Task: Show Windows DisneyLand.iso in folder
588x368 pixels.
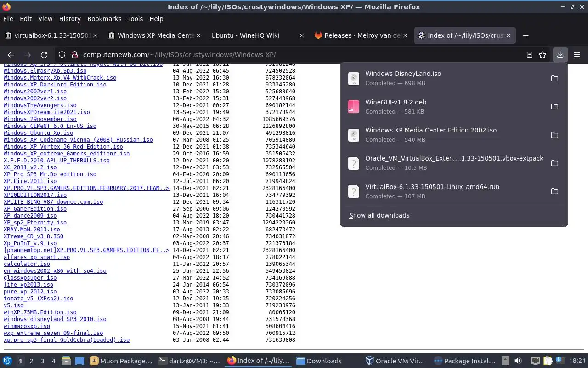Action: [554, 78]
